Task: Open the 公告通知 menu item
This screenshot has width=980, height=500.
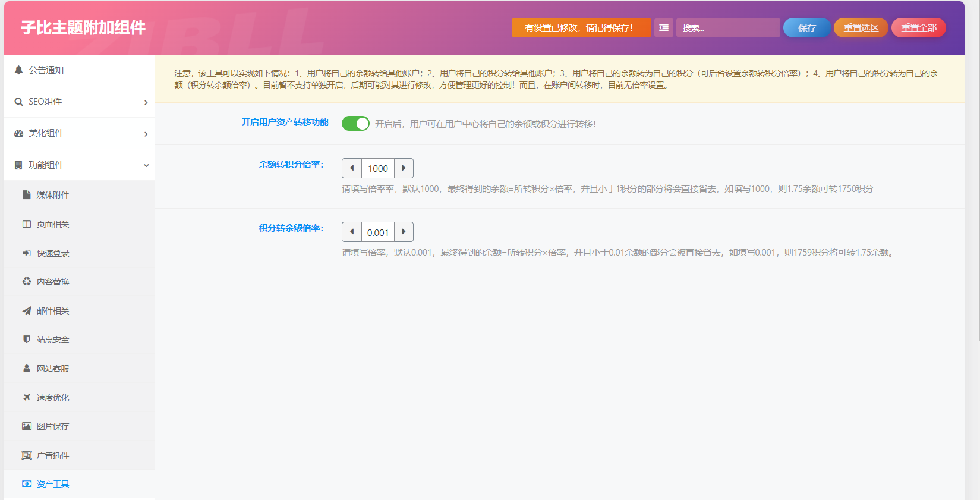Action: [80, 70]
